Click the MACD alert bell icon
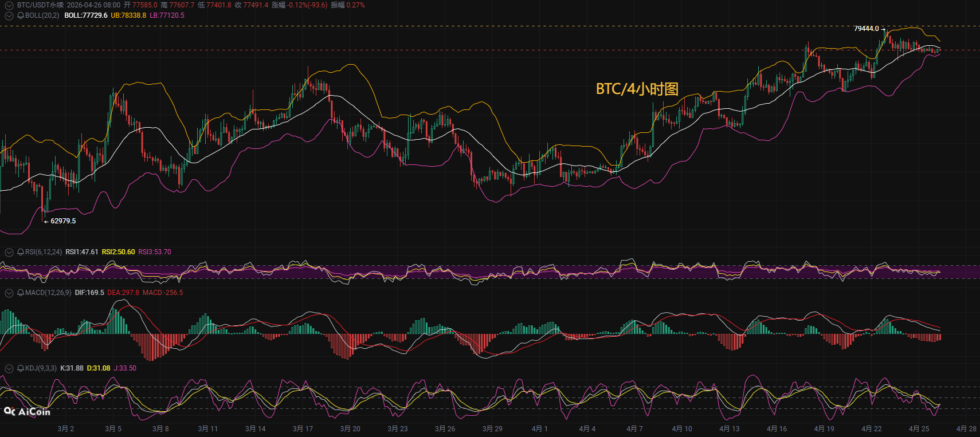Screen dimensions: 980x437 (21, 293)
